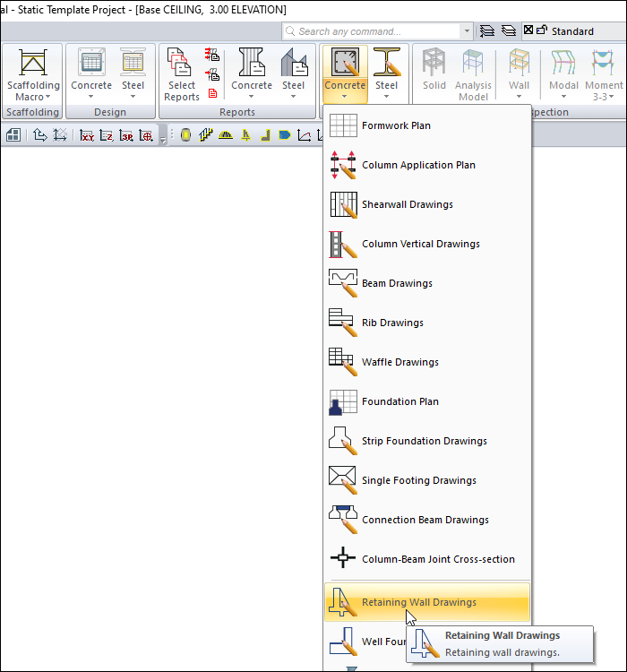Open Foundation Plan
Image resolution: width=627 pixels, height=672 pixels.
(427, 401)
